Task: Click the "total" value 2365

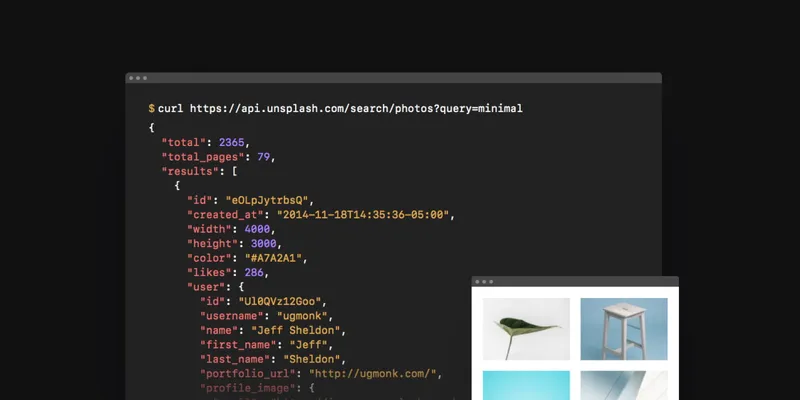Action: click(x=232, y=143)
